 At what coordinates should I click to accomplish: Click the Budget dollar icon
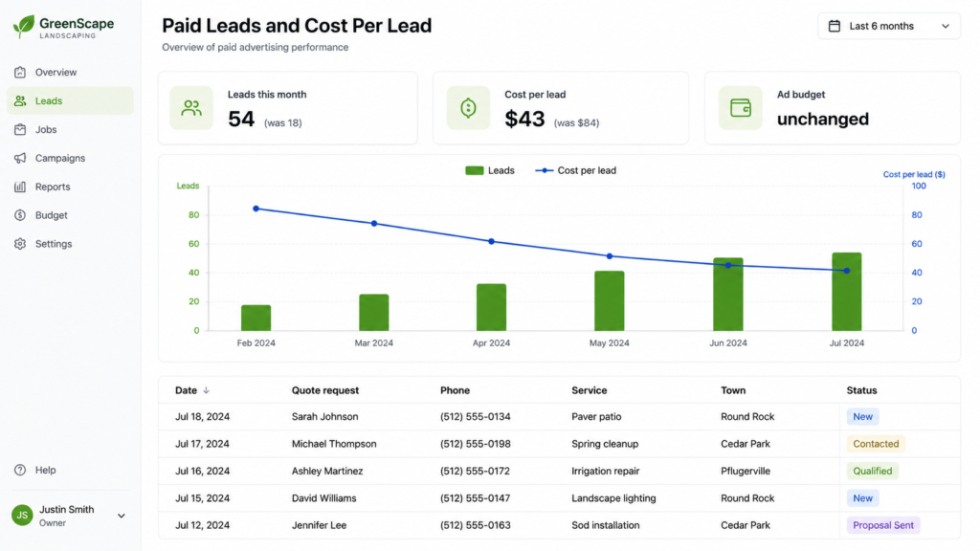(20, 215)
